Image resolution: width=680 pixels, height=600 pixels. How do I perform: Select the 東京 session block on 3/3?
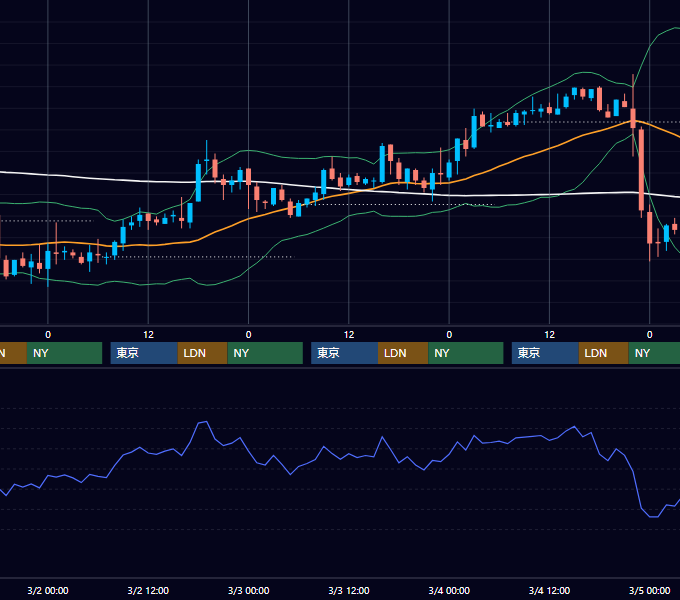point(344,353)
